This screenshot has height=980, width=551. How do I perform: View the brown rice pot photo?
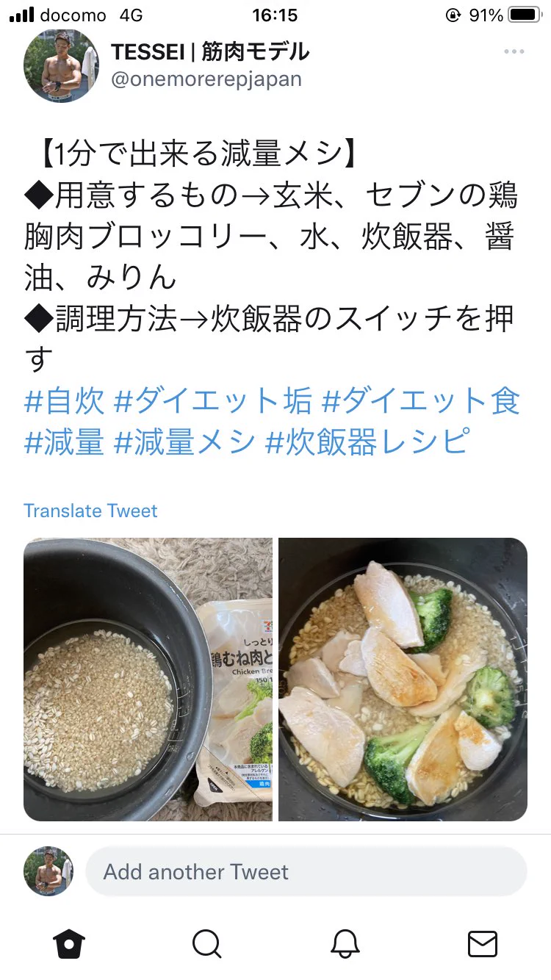[148, 680]
